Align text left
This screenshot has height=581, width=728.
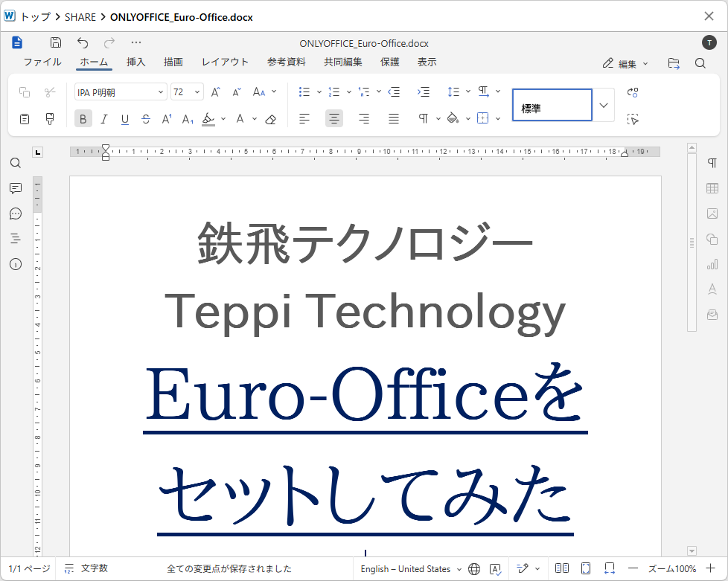tap(304, 119)
